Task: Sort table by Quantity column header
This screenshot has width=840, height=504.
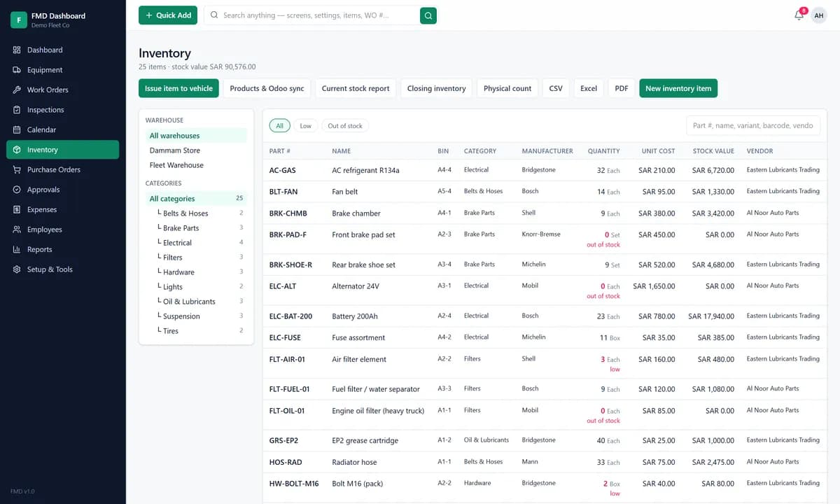Action: point(603,151)
